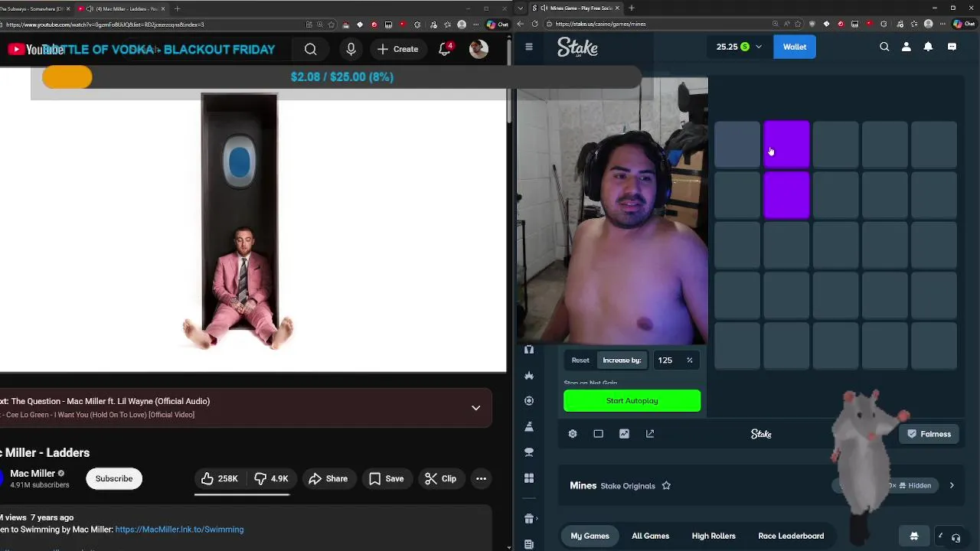Share the Ladders video
Viewport: 980px width, 551px height.
point(328,478)
